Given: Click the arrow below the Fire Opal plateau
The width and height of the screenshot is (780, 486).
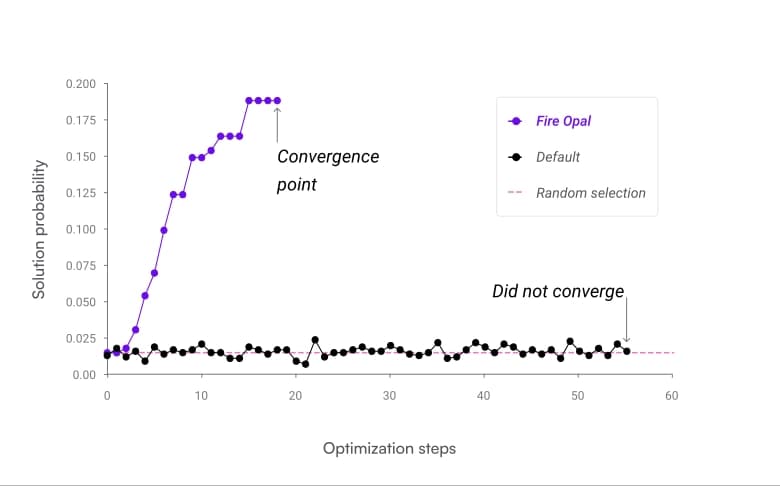Looking at the screenshot, I should tap(277, 124).
